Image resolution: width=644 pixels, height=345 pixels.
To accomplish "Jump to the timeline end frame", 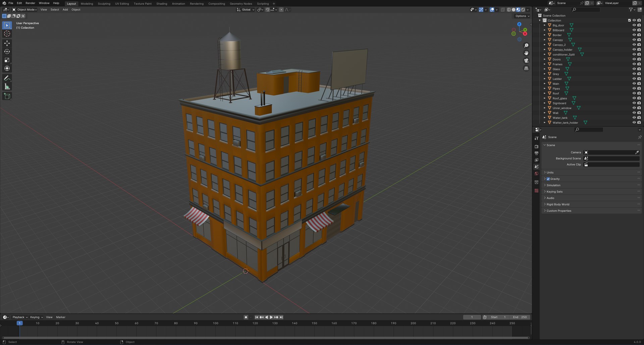I will 281,317.
